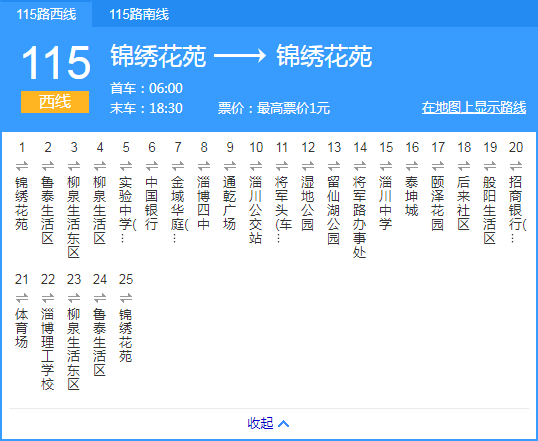Image resolution: width=538 pixels, height=441 pixels.
Task: Select stop 21 体育场
Action: [22, 328]
